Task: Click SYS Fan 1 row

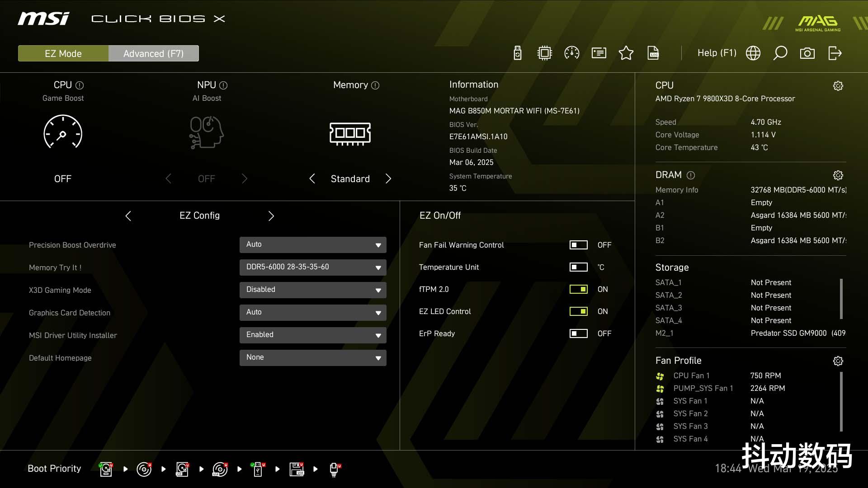Action: [710, 401]
